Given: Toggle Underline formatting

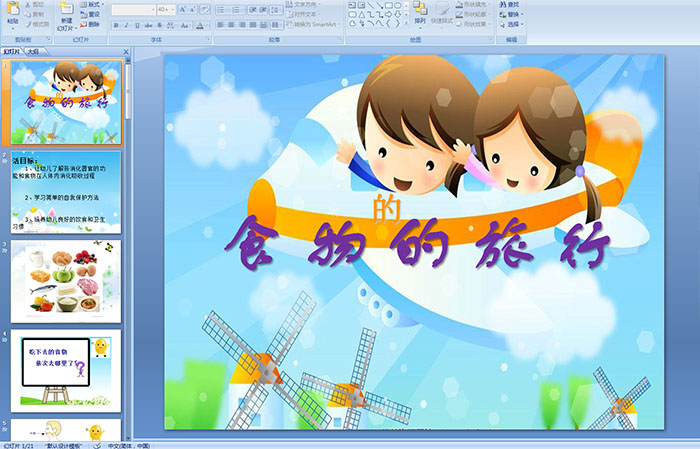Looking at the screenshot, I should click(138, 25).
